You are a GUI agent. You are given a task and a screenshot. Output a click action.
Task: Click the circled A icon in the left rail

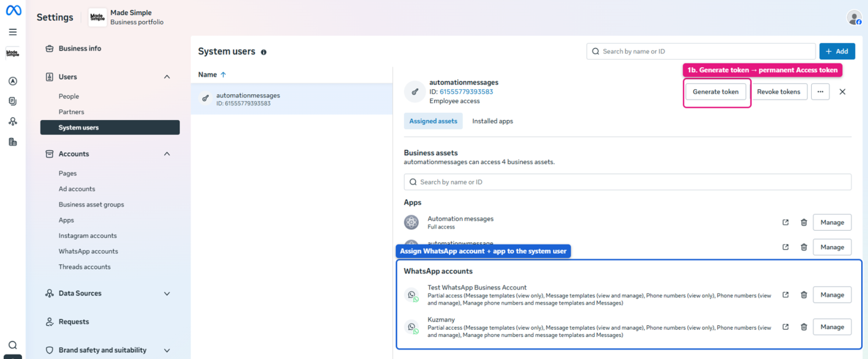[13, 81]
